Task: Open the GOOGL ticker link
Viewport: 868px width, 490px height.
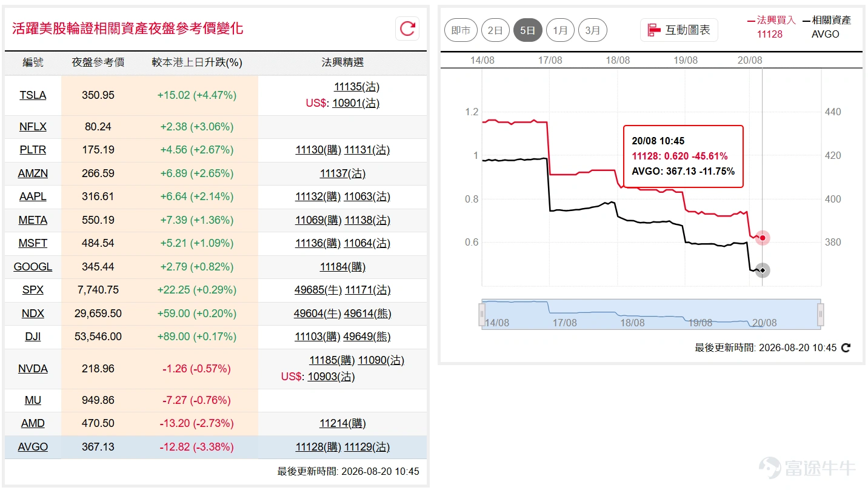Action: [x=33, y=267]
